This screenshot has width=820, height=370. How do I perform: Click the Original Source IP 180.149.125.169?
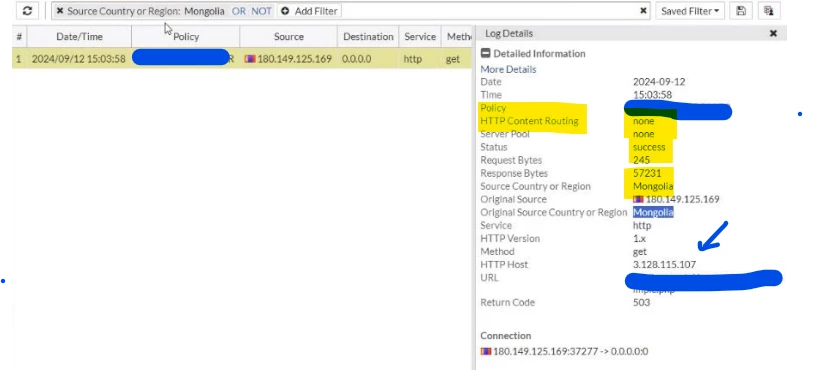(x=682, y=200)
